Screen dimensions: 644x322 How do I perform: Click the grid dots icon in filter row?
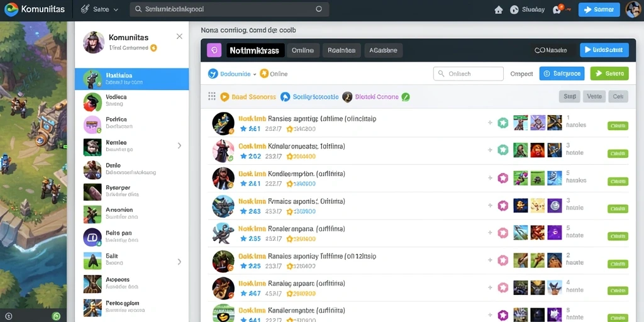tap(212, 96)
